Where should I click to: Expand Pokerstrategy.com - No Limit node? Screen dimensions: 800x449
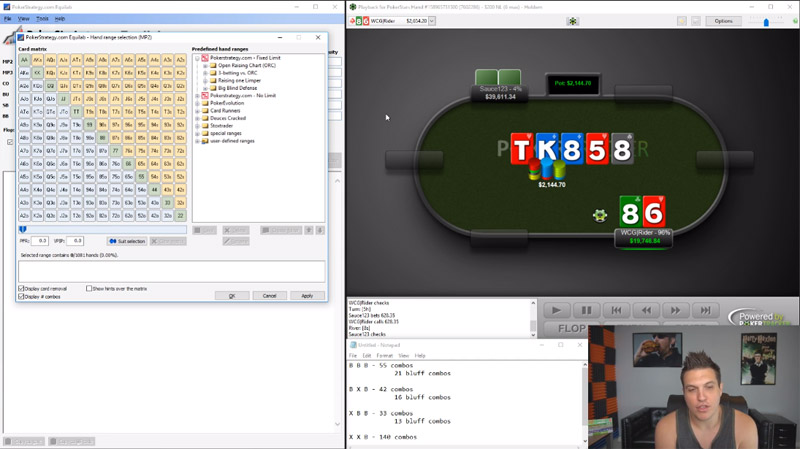197,95
